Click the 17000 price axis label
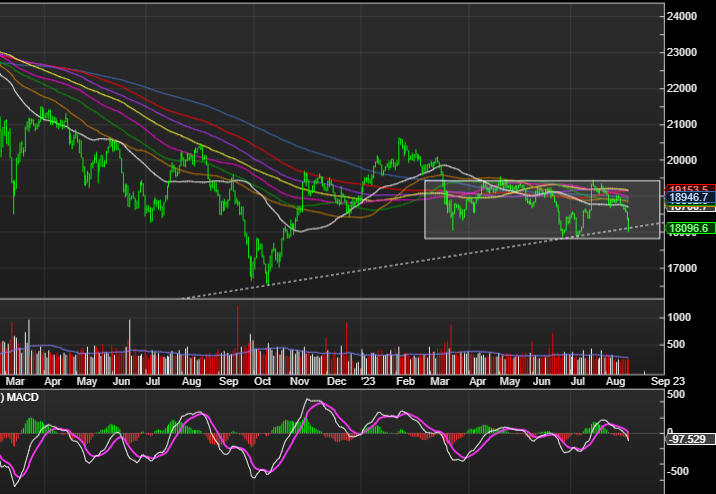716x494 pixels. point(682,268)
